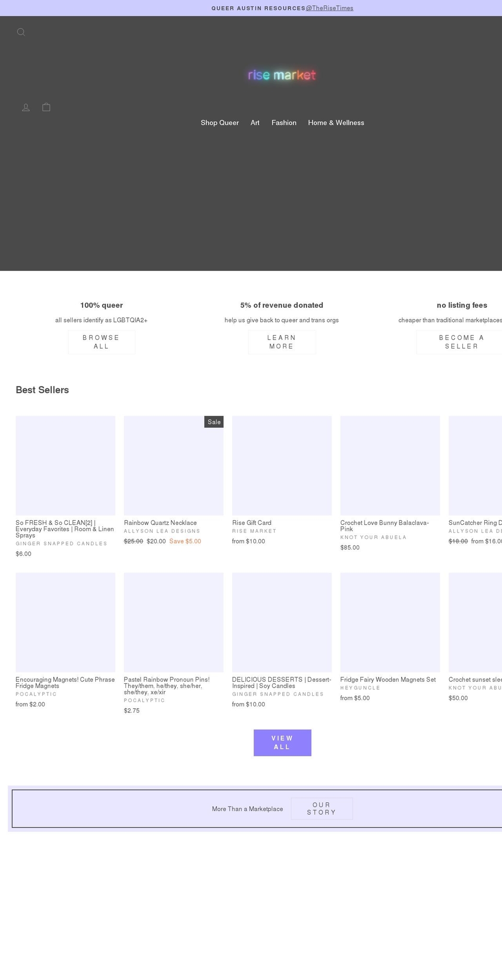Click the Rise Gift Card product image

(282, 466)
